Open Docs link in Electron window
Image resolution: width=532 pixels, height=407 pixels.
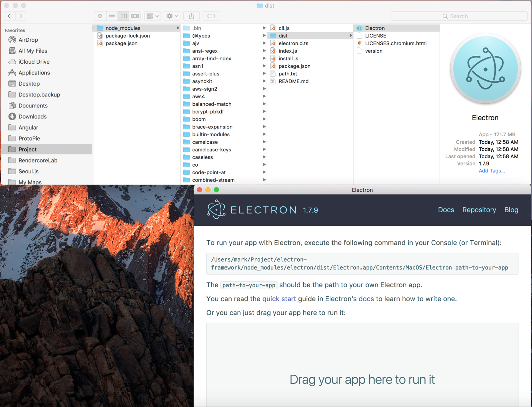[446, 210]
